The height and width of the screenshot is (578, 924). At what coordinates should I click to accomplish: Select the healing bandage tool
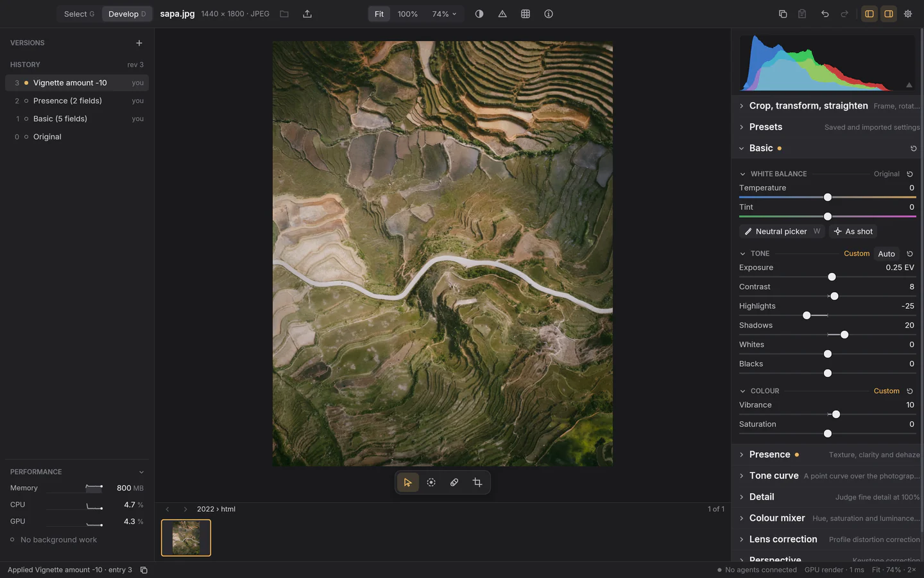454,482
